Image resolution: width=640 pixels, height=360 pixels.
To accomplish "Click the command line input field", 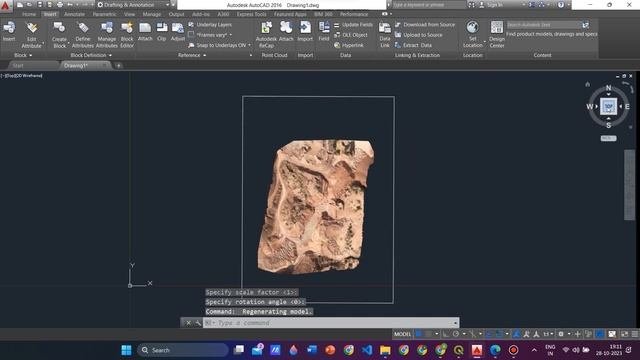I will point(331,323).
